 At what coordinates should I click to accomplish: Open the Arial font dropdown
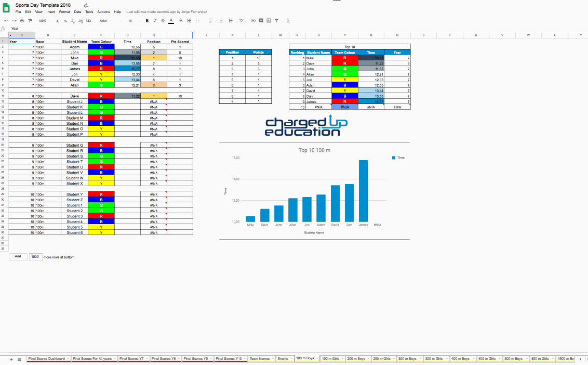[x=111, y=21]
